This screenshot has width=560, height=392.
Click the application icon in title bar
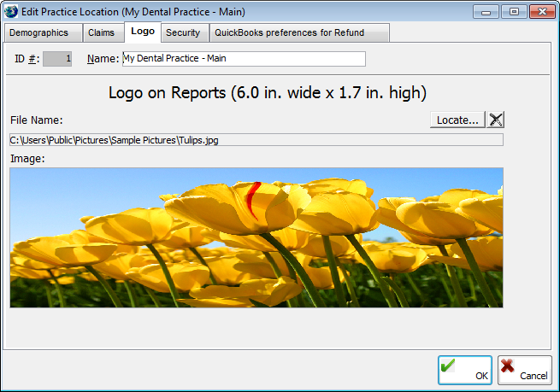click(12, 11)
